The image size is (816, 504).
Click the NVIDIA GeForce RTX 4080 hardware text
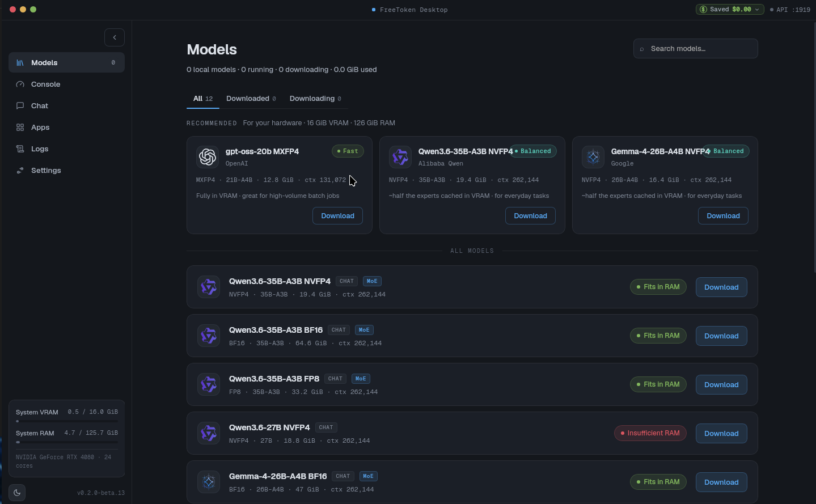point(64,461)
